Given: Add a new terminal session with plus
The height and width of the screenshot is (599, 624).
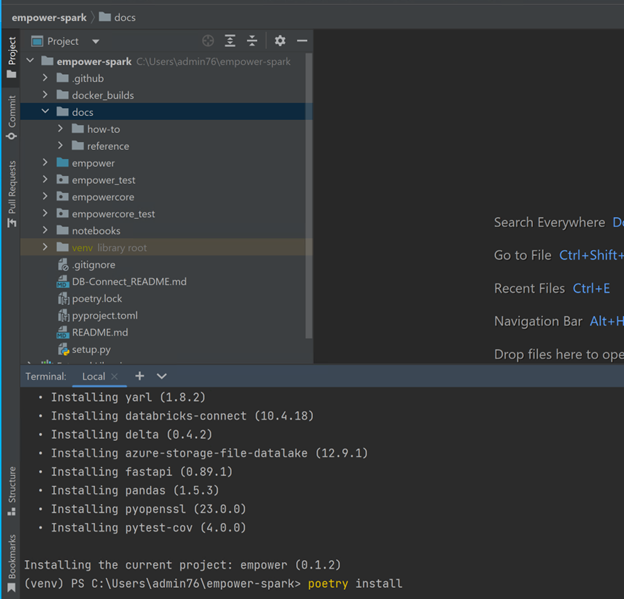Looking at the screenshot, I should [140, 376].
